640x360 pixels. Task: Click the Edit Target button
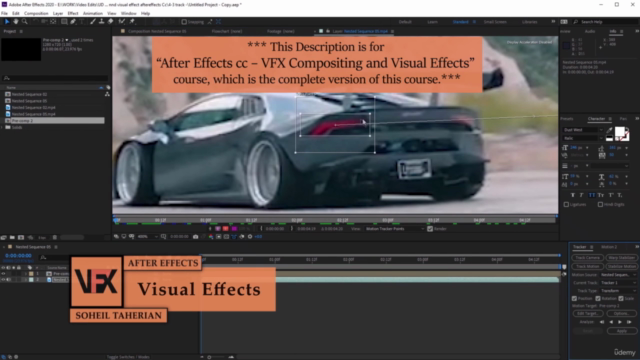[x=587, y=313]
